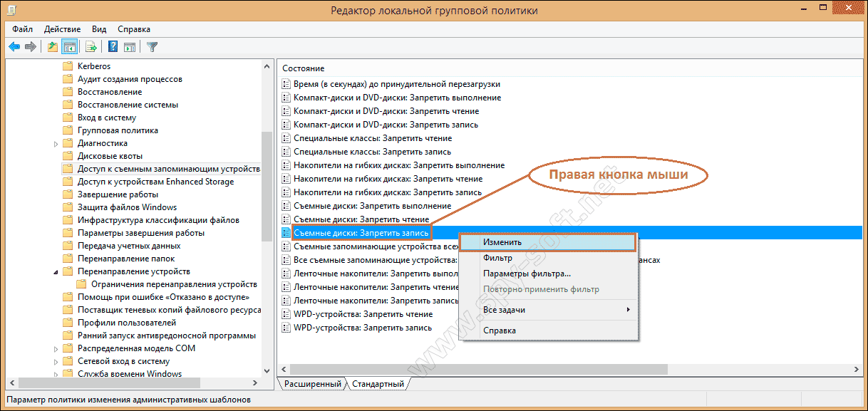Collapse the Перенаправление устройств tree node
Image resolution: width=868 pixels, height=411 pixels.
(56, 271)
